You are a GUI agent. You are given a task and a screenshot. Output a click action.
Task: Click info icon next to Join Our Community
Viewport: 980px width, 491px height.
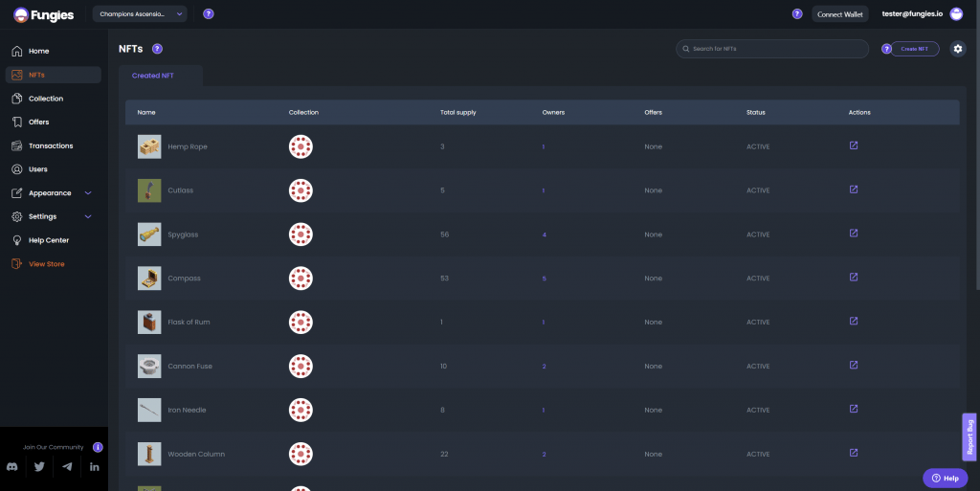(x=98, y=447)
